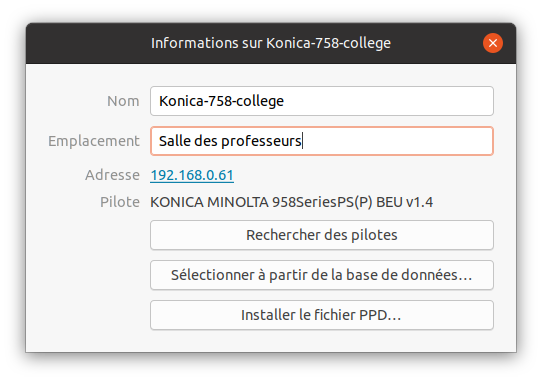Image resolution: width=542 pixels, height=381 pixels.
Task: Click the Rechercher des pilotes button
Action: [322, 235]
